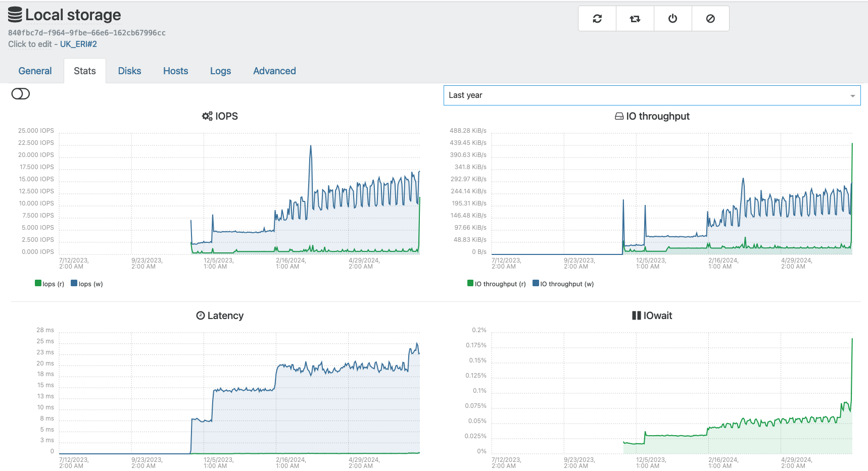The height and width of the screenshot is (471, 868).
Task: Click the IO throughput (w) legend label
Action: [x=567, y=284]
